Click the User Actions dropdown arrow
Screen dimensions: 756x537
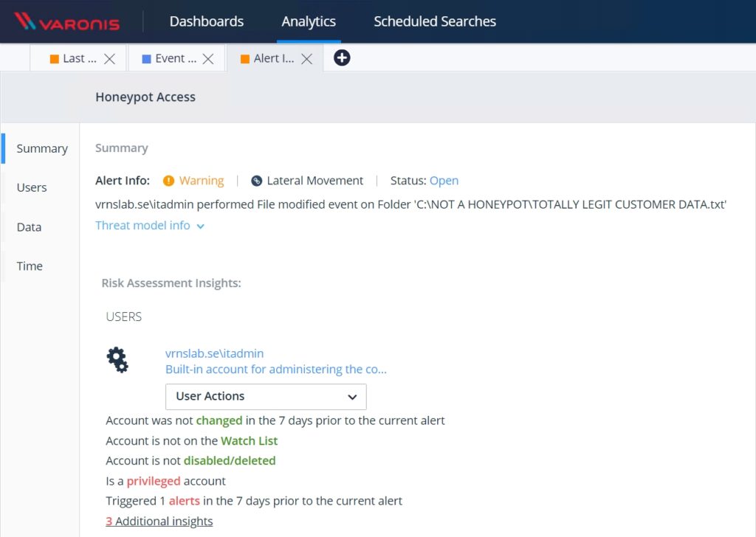(352, 397)
